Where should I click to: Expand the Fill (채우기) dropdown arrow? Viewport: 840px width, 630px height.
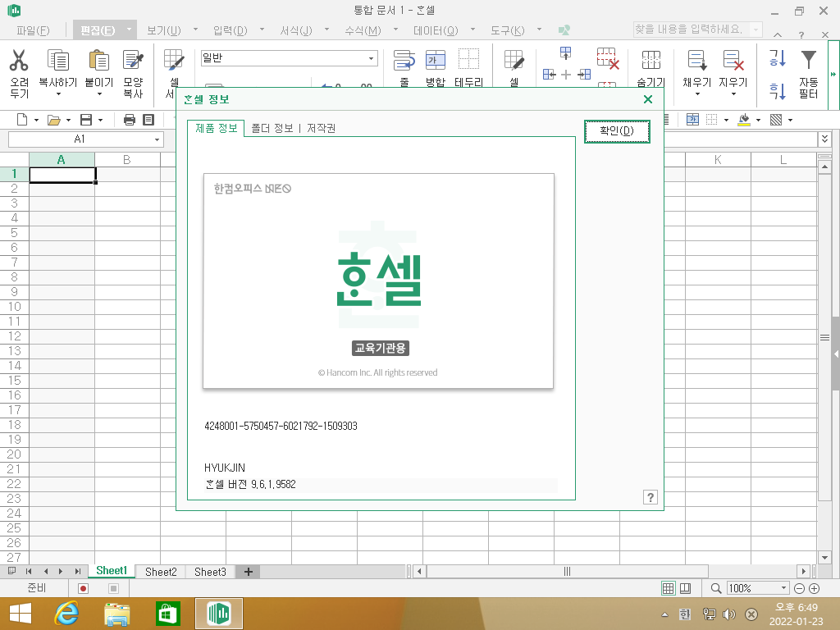pyautogui.click(x=697, y=94)
